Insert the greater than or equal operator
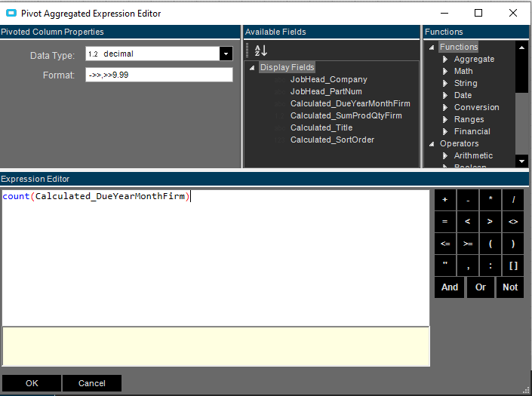532x396 pixels. pos(468,244)
